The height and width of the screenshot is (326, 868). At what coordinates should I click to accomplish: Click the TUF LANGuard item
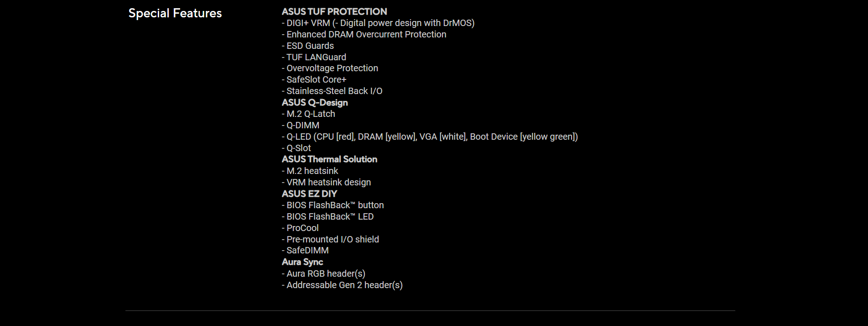(x=314, y=57)
